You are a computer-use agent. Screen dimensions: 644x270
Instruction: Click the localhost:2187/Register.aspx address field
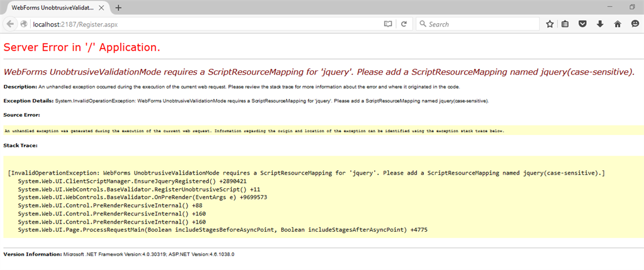tap(206, 24)
